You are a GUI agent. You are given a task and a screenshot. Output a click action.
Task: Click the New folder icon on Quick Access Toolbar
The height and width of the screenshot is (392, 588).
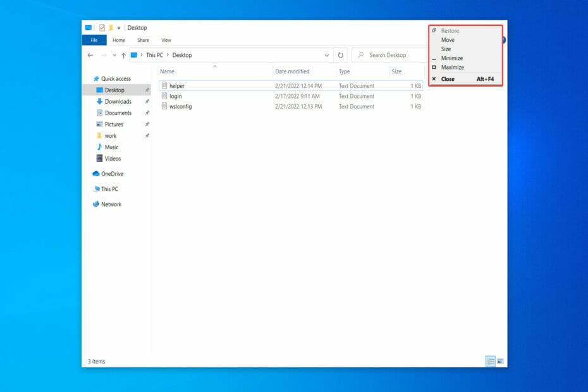(111, 28)
